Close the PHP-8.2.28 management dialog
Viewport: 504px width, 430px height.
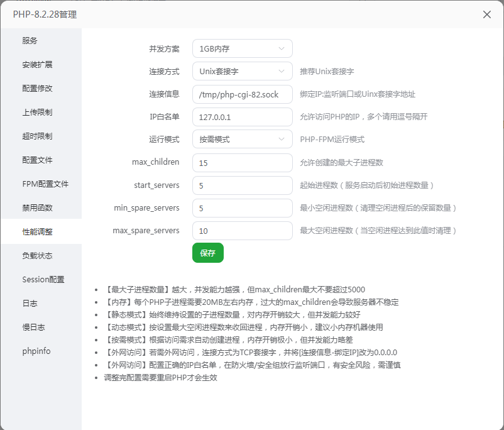(x=487, y=14)
